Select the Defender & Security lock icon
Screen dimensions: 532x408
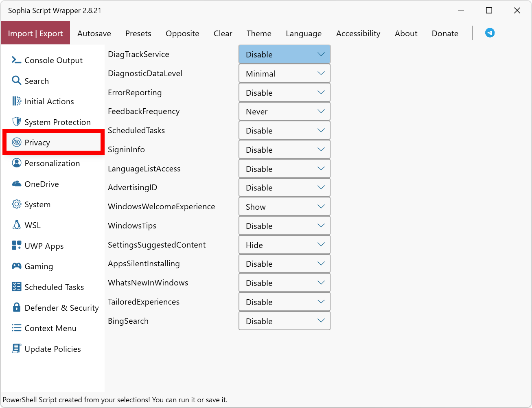click(x=16, y=307)
